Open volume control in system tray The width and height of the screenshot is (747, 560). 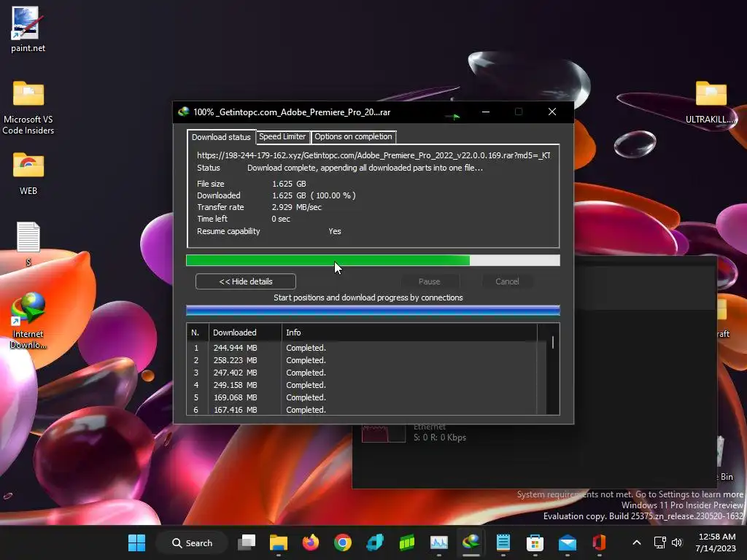coord(677,542)
